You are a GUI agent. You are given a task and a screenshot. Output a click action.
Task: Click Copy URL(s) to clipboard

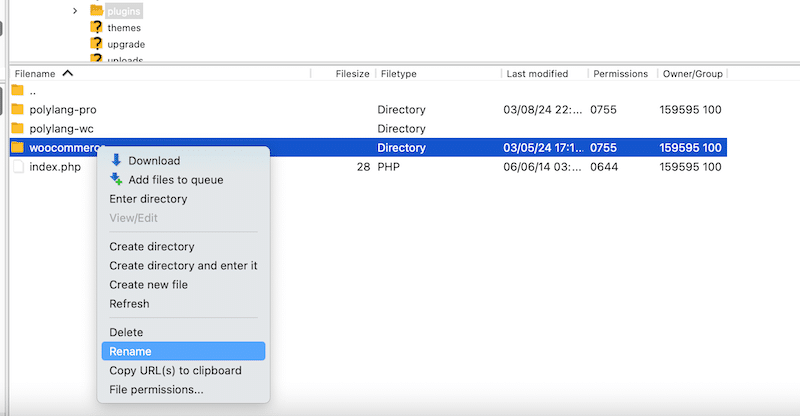175,370
